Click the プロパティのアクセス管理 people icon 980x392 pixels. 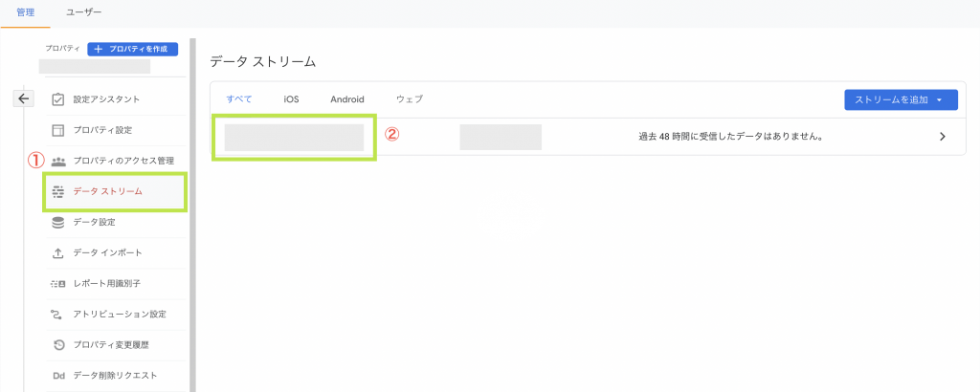57,161
